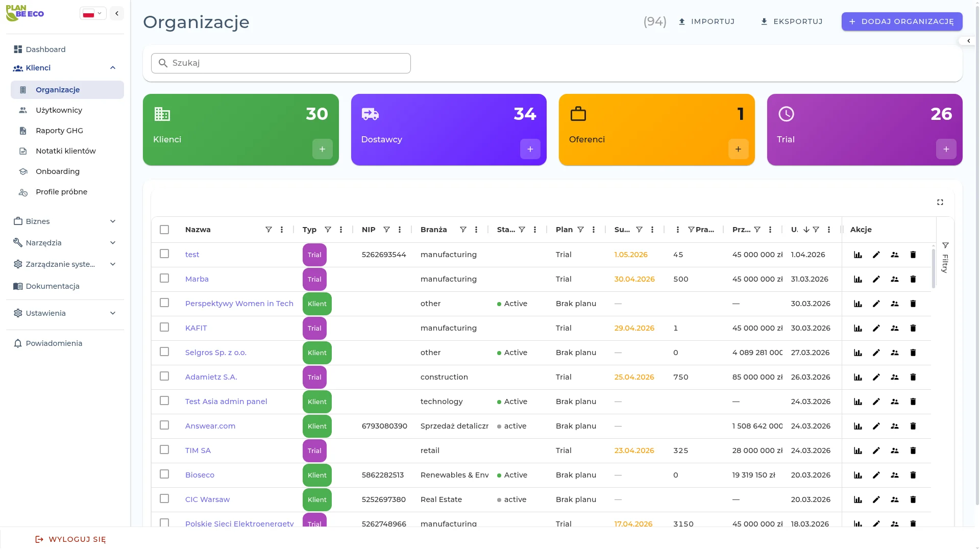The height and width of the screenshot is (551, 980).
Task: Click the plus icon on the Trial card
Action: [x=947, y=149]
